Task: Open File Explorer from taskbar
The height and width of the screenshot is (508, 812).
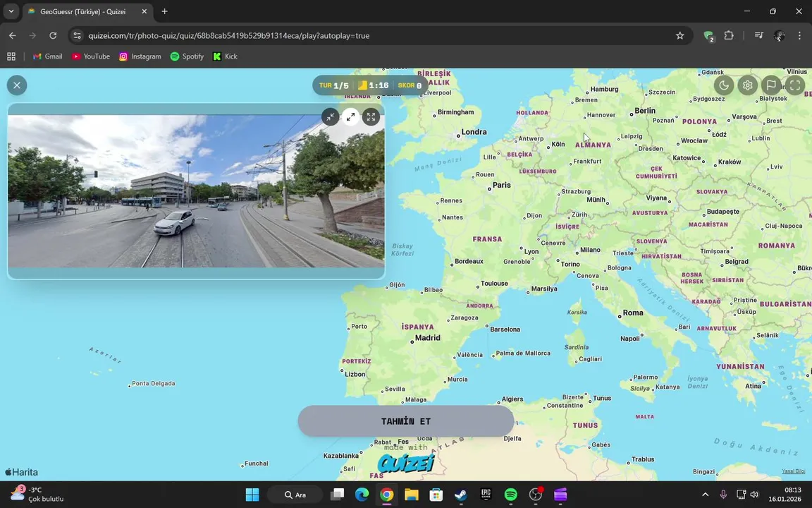Action: tap(411, 495)
